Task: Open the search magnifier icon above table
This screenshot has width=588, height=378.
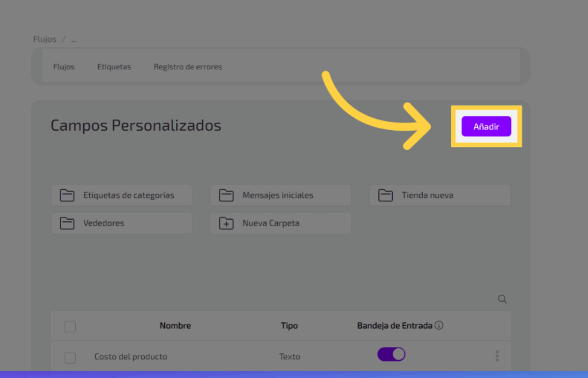Action: click(x=502, y=299)
